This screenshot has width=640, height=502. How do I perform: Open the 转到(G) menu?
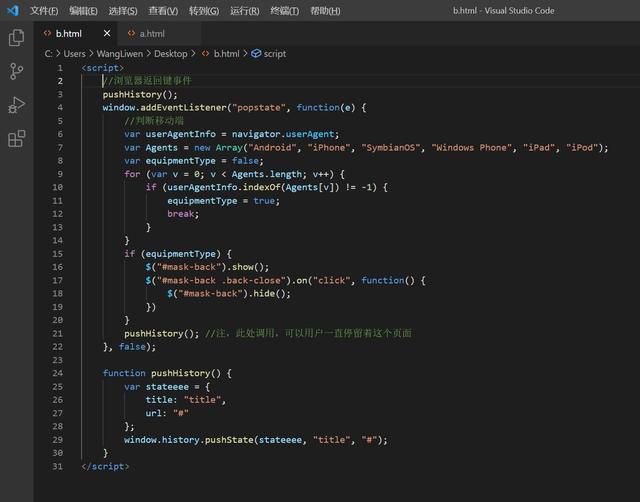(x=204, y=11)
